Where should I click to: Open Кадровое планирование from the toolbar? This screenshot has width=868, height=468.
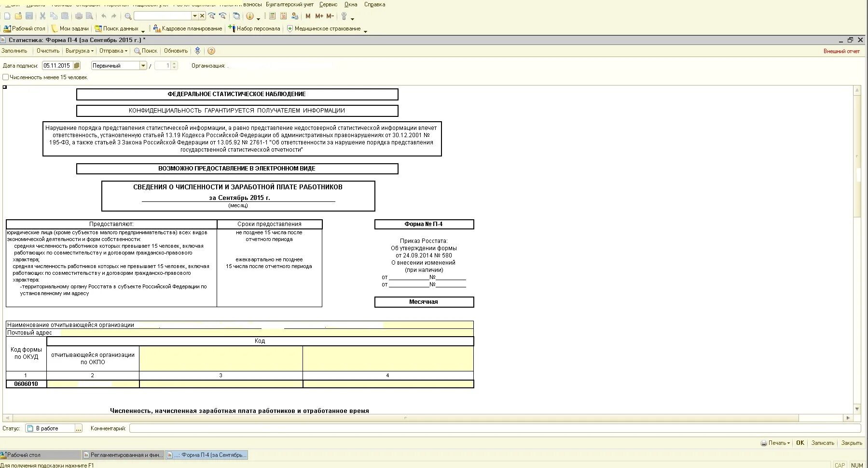click(x=188, y=28)
